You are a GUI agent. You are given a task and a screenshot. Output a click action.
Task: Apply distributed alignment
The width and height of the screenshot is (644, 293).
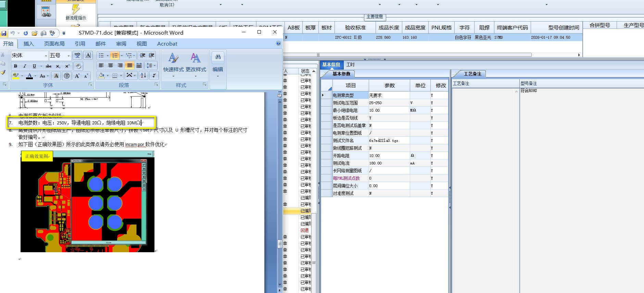[x=139, y=65]
